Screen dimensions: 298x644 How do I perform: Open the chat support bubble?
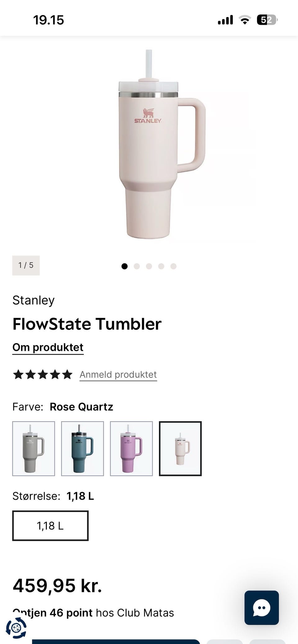[x=261, y=607]
